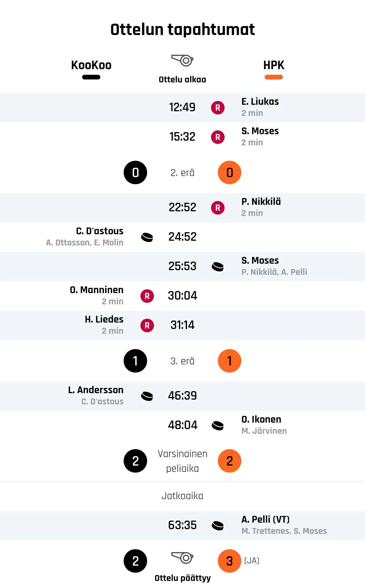Image resolution: width=365 pixels, height=588 pixels.
Task: Open player A. Pelli (VT)
Action: click(266, 519)
